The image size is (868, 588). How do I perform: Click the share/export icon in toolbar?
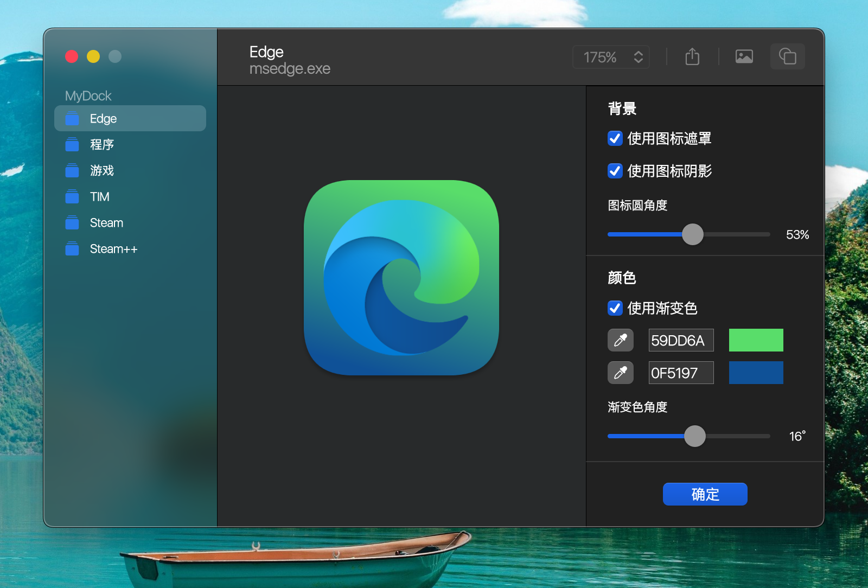pos(692,56)
